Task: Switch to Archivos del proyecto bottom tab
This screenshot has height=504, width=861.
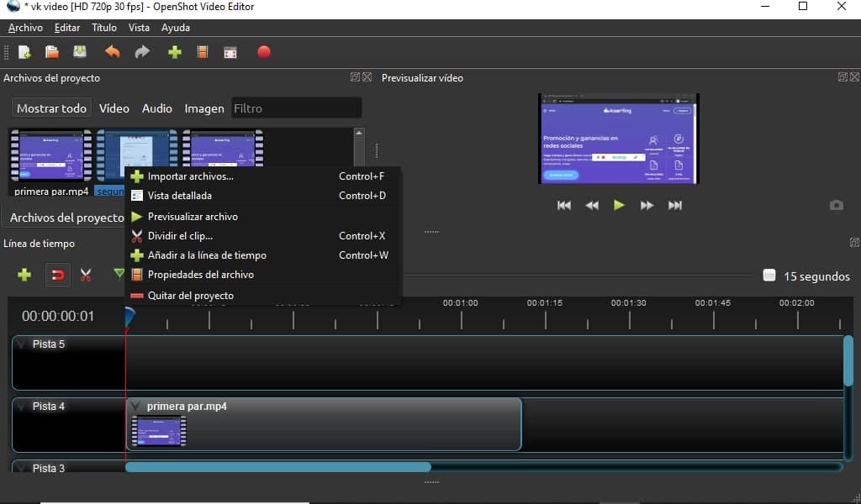Action: (x=67, y=218)
